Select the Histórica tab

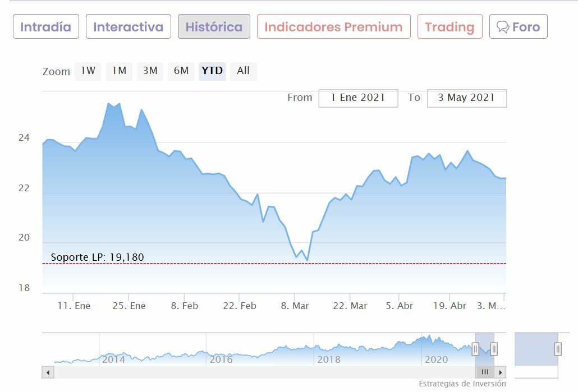click(x=214, y=27)
